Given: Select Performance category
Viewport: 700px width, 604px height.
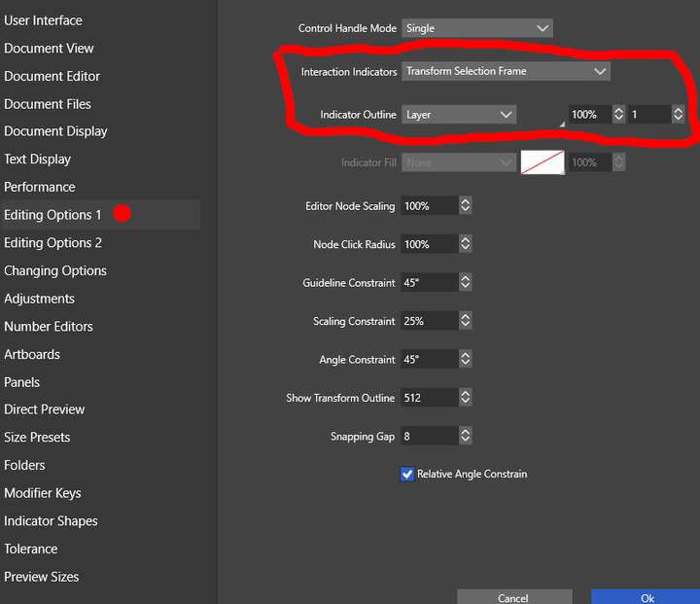Looking at the screenshot, I should (x=39, y=187).
